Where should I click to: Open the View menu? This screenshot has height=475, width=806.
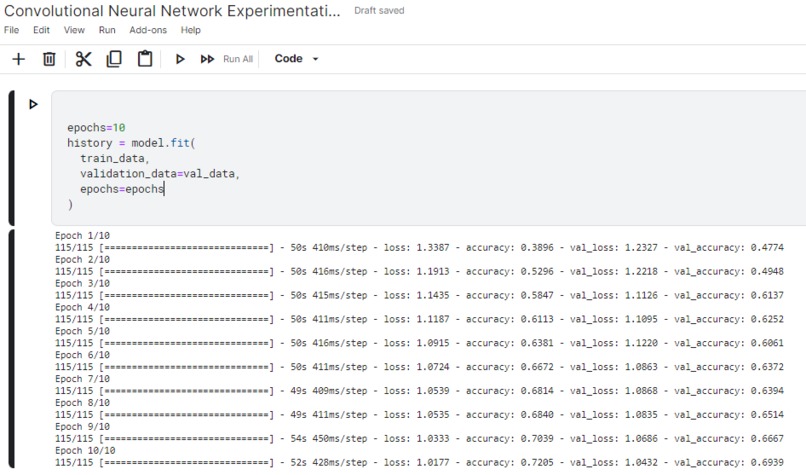tap(74, 30)
